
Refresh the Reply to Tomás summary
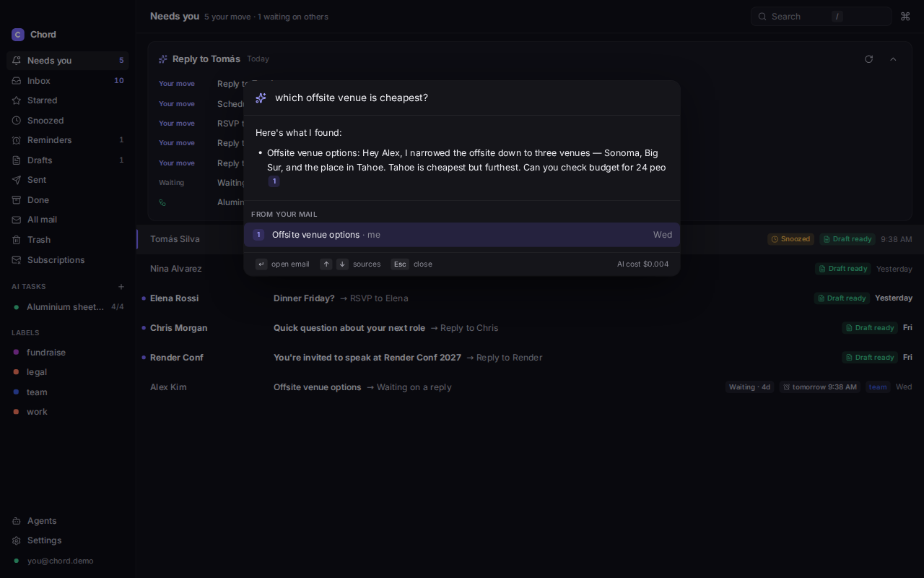[869, 59]
